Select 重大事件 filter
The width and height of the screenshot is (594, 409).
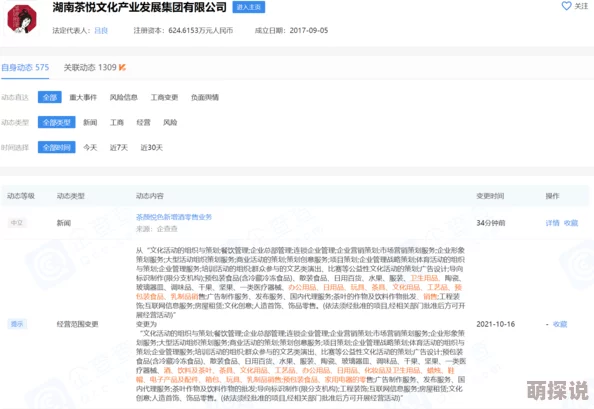click(x=83, y=97)
